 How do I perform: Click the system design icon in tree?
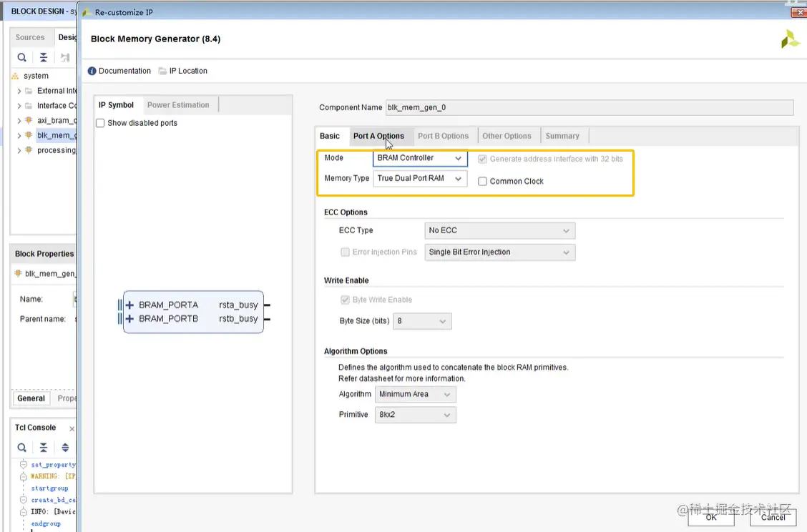15,76
